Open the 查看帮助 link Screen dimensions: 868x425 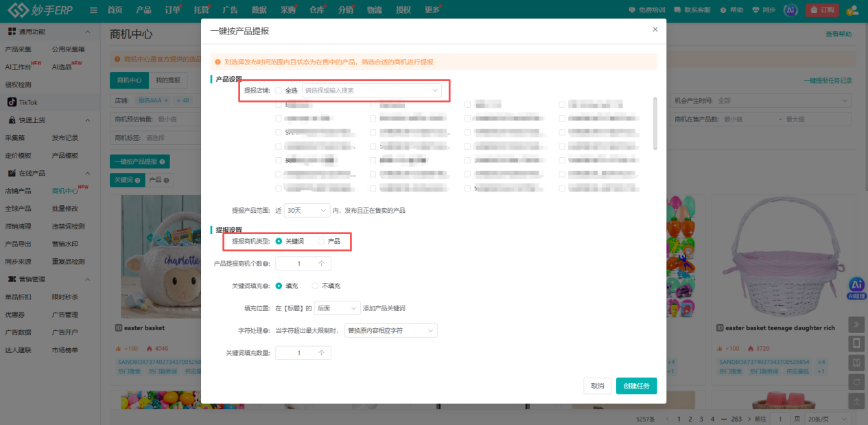[838, 34]
